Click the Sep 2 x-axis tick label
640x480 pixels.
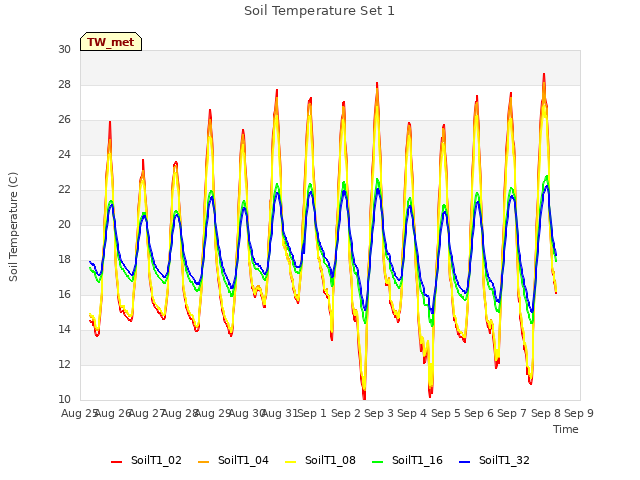(346, 413)
